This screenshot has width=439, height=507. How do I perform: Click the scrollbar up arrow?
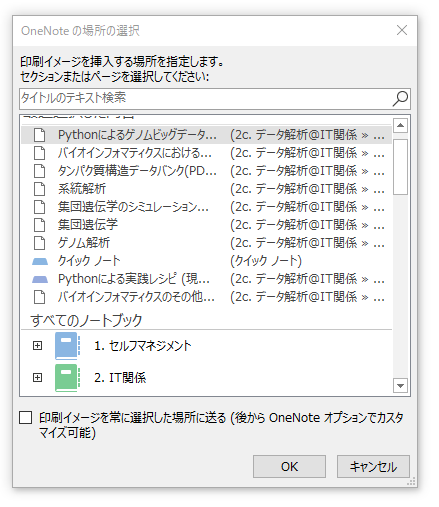pyautogui.click(x=400, y=126)
